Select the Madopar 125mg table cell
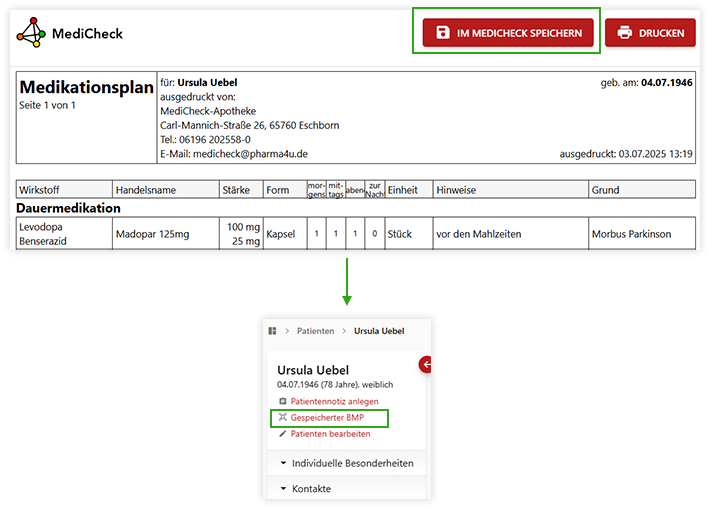 (151, 234)
